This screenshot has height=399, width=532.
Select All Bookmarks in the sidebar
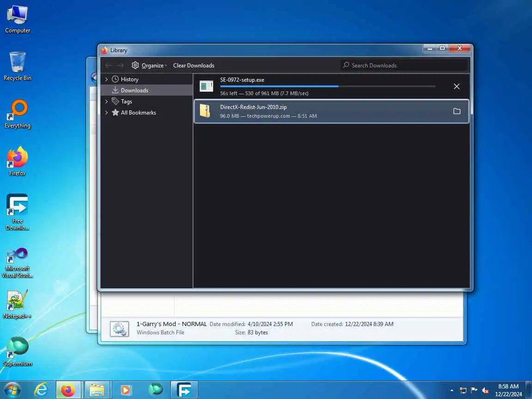(139, 113)
